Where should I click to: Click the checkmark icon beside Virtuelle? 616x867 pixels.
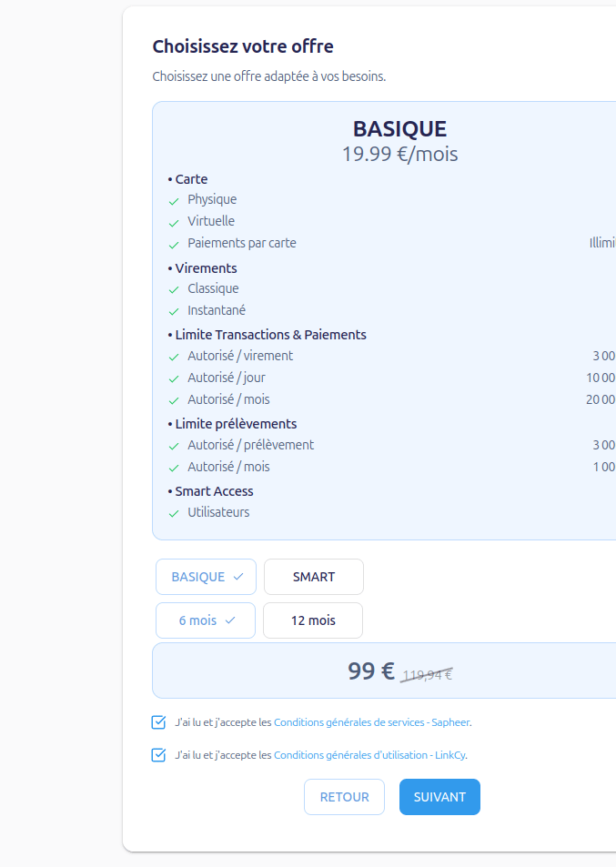pos(174,223)
